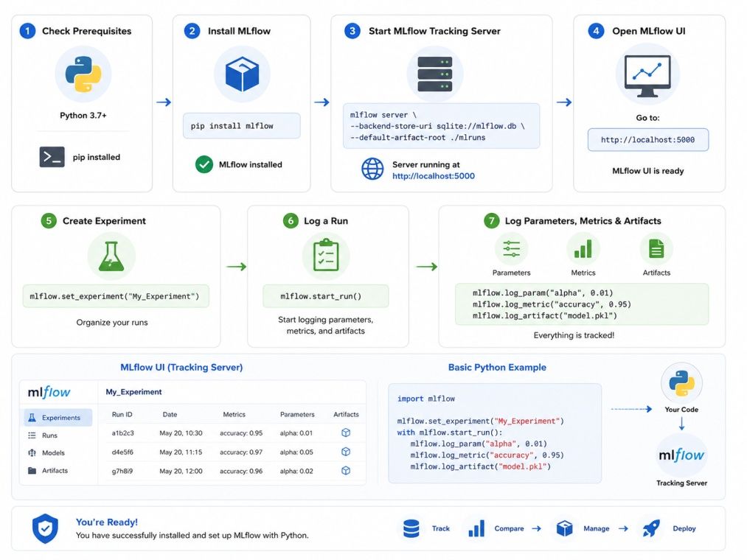Click the Track label in the footer

tap(441, 528)
